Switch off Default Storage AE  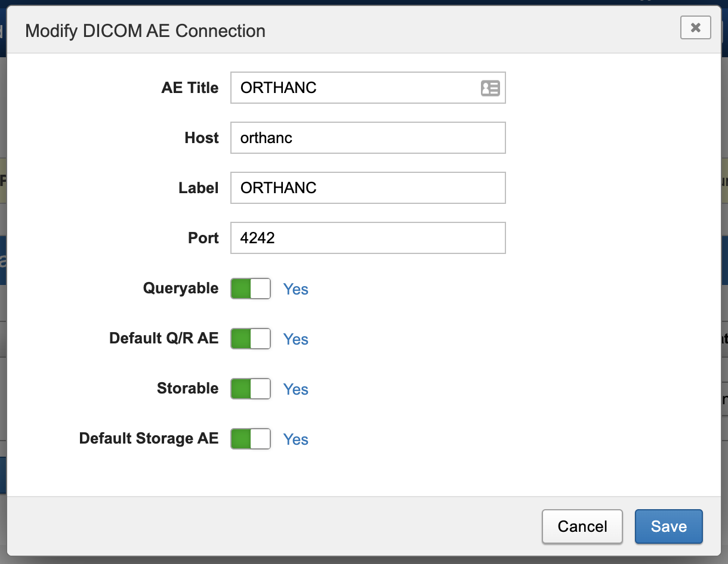coord(251,439)
